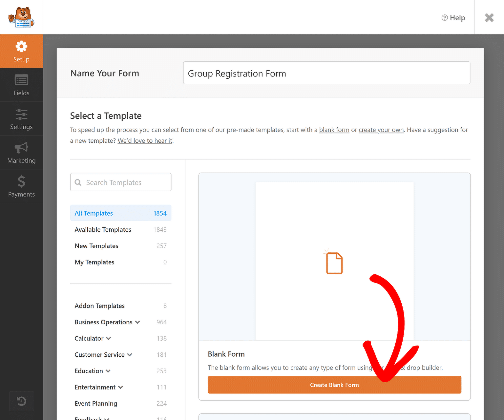Click the WPForms bear logo

21,17
